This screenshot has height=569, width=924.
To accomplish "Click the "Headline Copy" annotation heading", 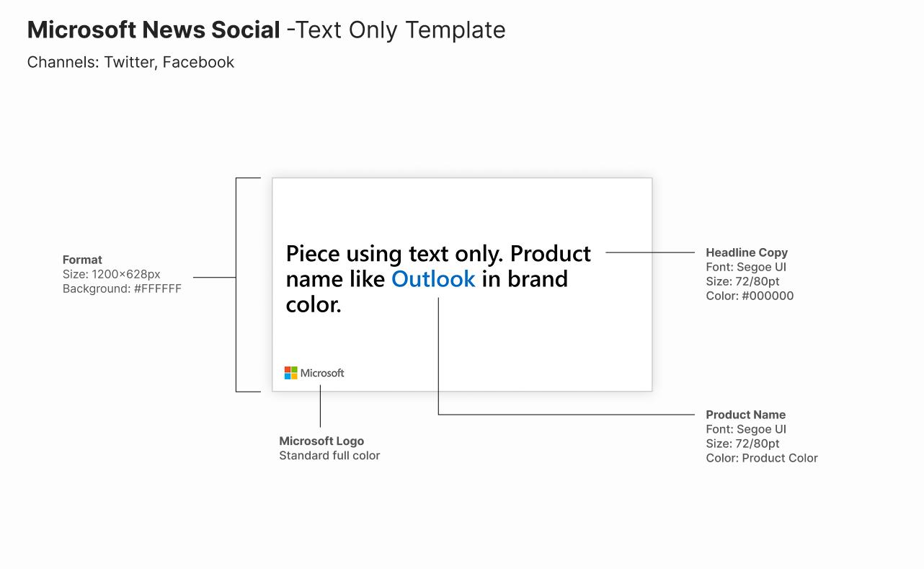I will (x=747, y=252).
